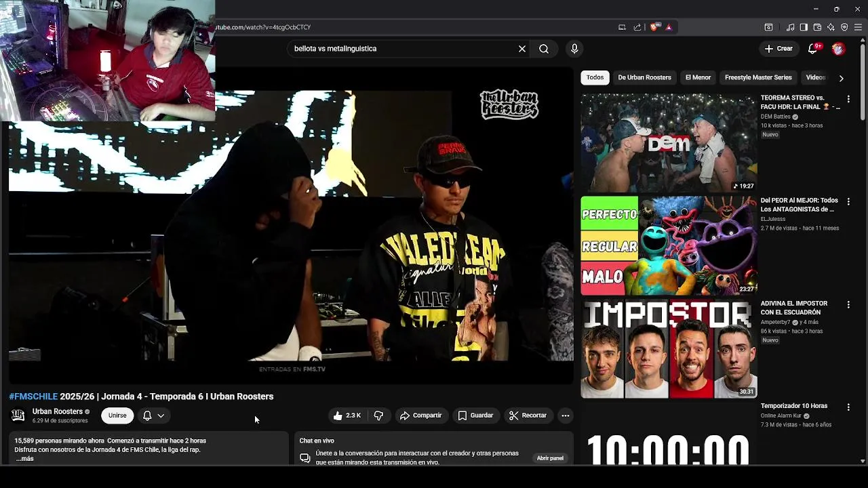Image resolution: width=868 pixels, height=488 pixels.
Task: Toggle the browser sidebar panel icon
Action: (x=804, y=27)
